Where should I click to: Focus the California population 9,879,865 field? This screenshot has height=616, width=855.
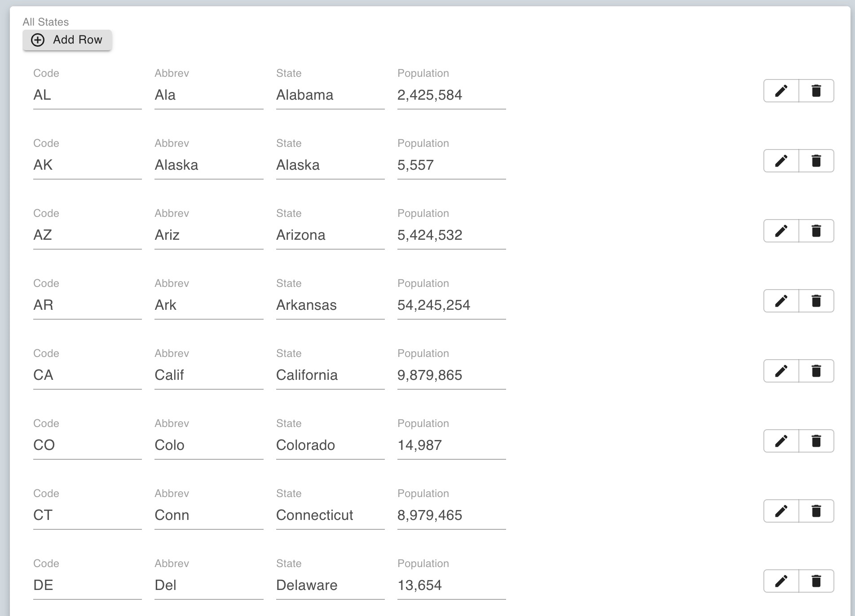pos(451,375)
